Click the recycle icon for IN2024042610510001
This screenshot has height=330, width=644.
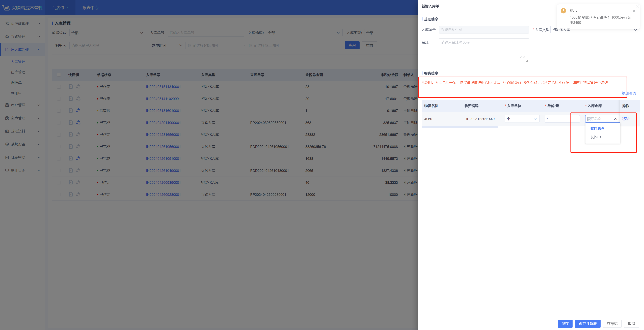[78, 158]
